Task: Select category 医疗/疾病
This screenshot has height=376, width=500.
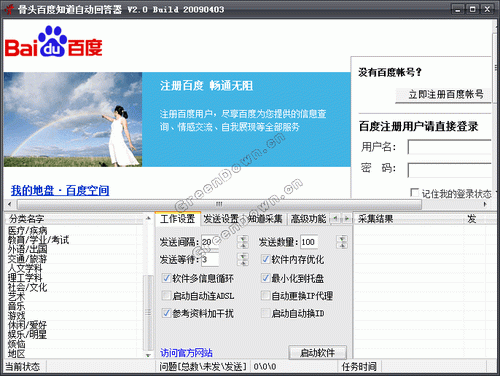Action: click(28, 230)
